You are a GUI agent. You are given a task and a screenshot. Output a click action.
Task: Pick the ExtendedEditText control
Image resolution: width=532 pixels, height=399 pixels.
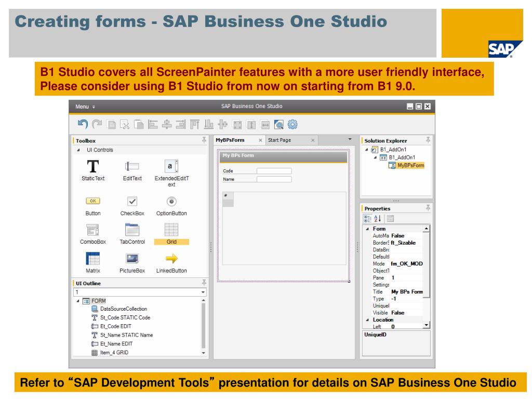coord(171,173)
